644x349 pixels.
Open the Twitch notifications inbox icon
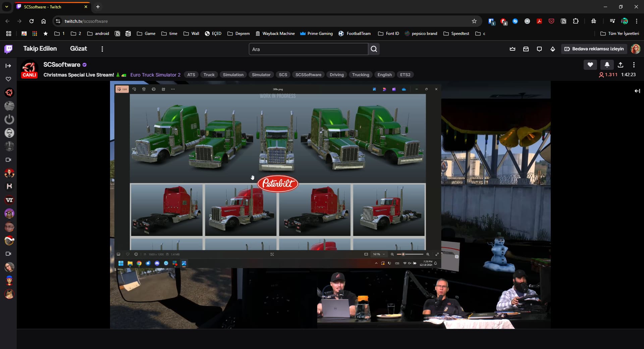(526, 49)
